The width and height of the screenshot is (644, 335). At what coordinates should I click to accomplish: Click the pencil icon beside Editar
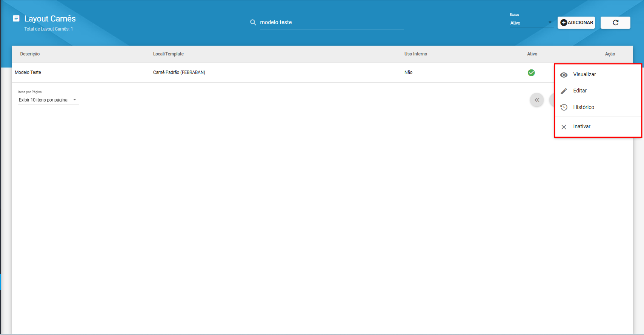point(564,91)
